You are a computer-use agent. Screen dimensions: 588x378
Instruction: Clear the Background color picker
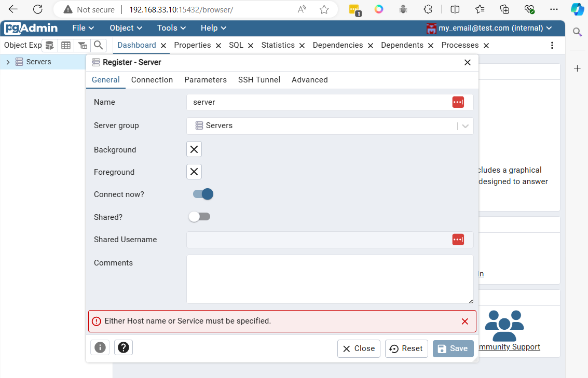(194, 149)
